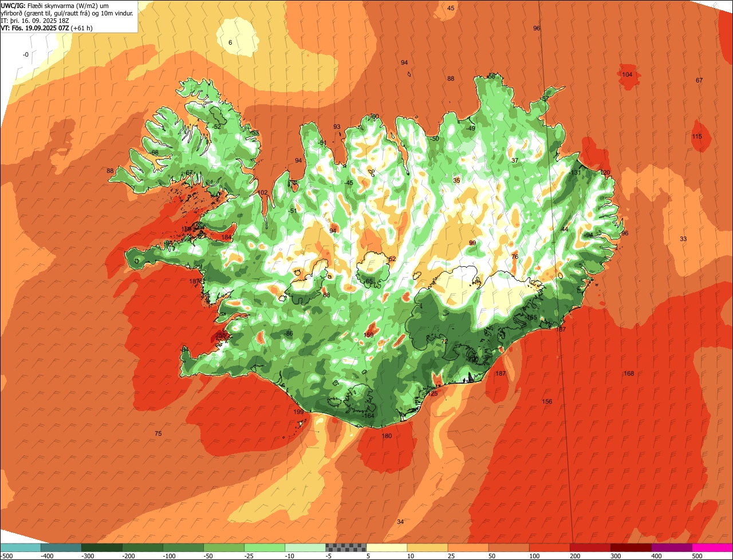The height and width of the screenshot is (560, 733).
Task: Click the map value '93' on the north coast
Action: (x=337, y=127)
